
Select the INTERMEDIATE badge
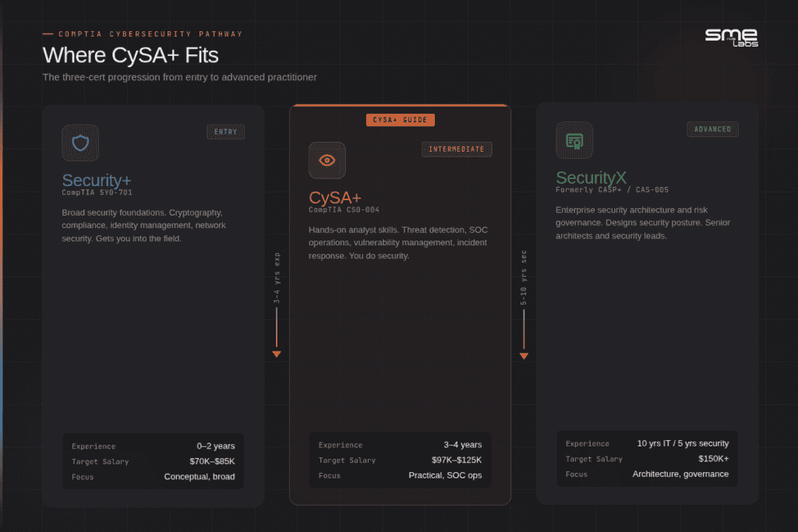tap(457, 149)
